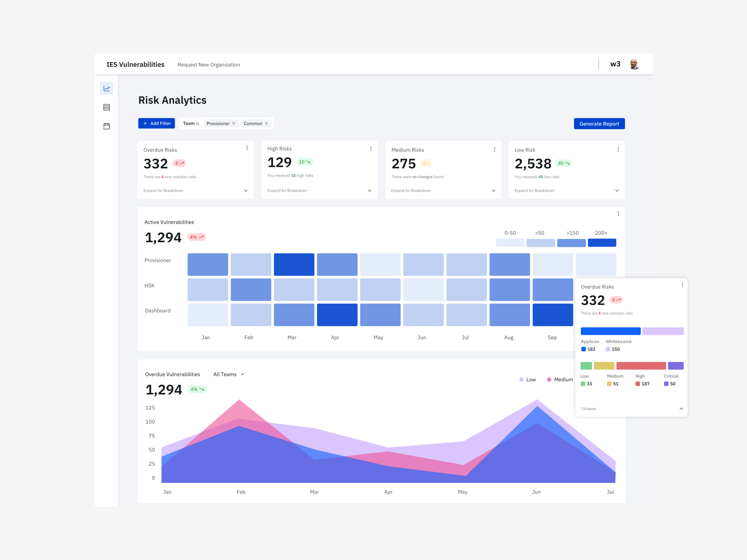Click the HSK heatmap row label
Image resolution: width=747 pixels, height=560 pixels.
149,285
